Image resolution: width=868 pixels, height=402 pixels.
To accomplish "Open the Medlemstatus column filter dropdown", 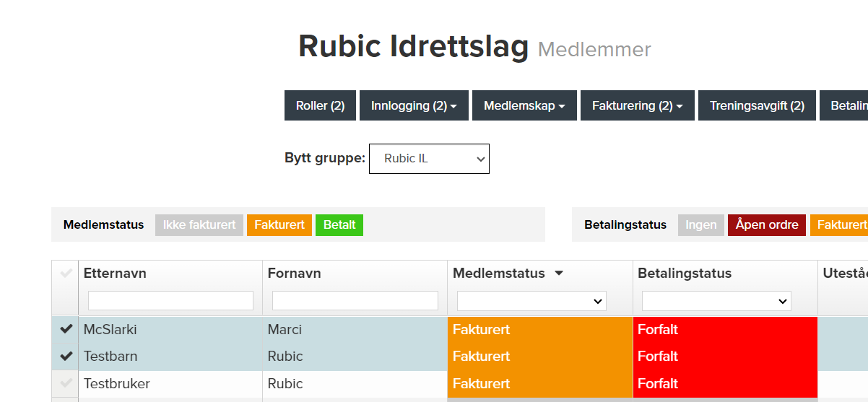I will click(531, 301).
